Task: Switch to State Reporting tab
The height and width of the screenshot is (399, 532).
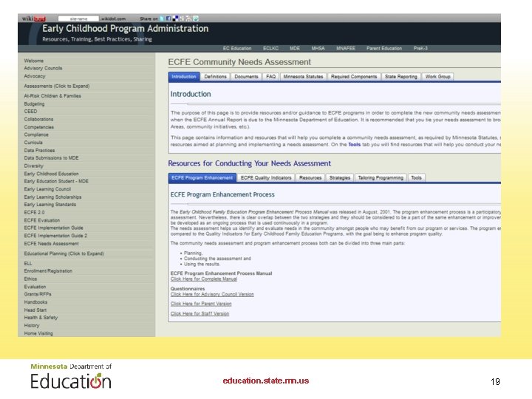Action: coord(401,77)
